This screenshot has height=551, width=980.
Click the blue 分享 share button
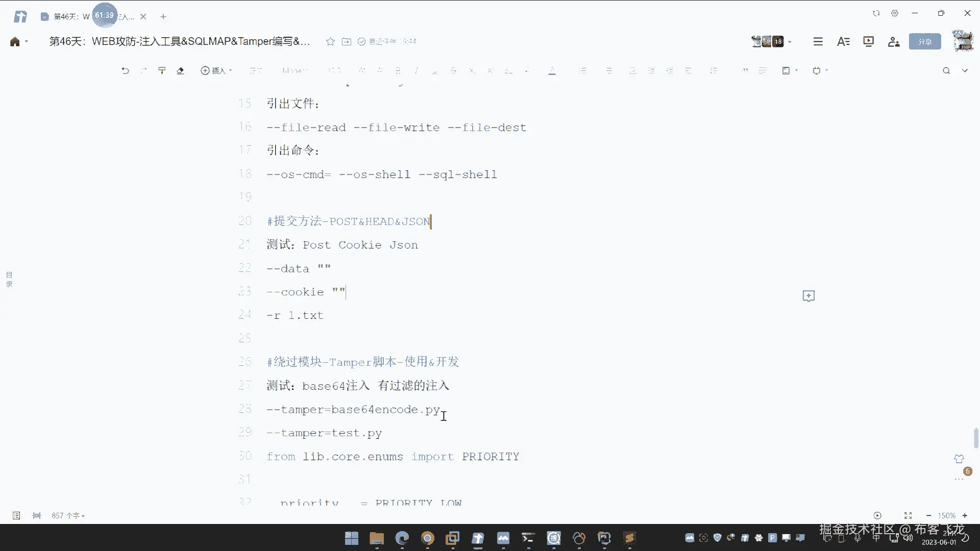925,42
